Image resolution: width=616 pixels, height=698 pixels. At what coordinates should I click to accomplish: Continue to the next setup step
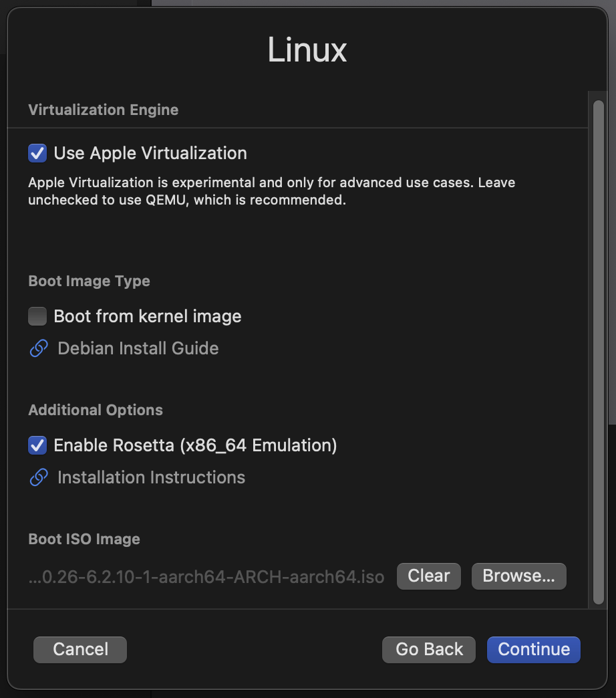534,649
